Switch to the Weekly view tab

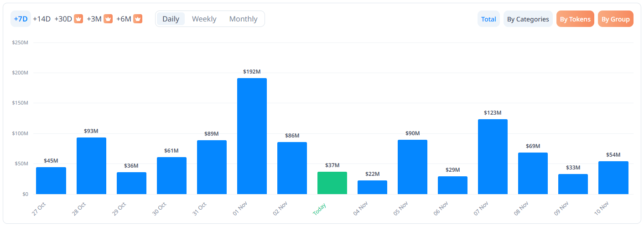tap(204, 19)
